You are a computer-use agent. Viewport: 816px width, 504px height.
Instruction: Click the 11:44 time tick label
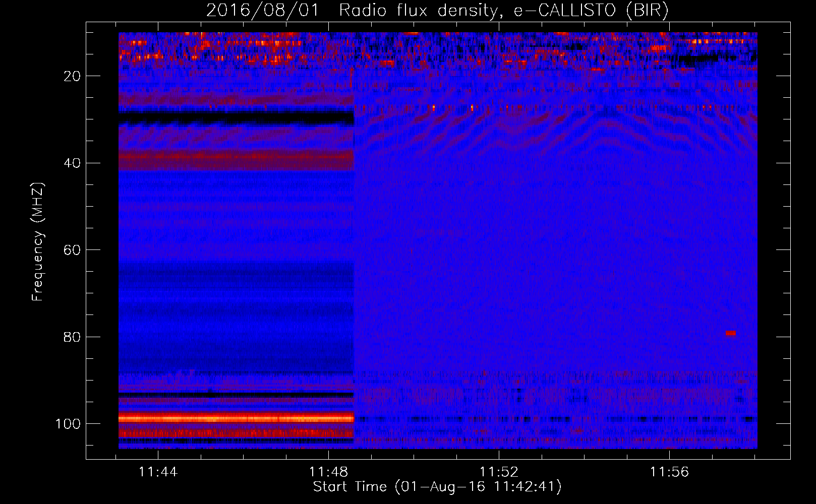pos(158,472)
